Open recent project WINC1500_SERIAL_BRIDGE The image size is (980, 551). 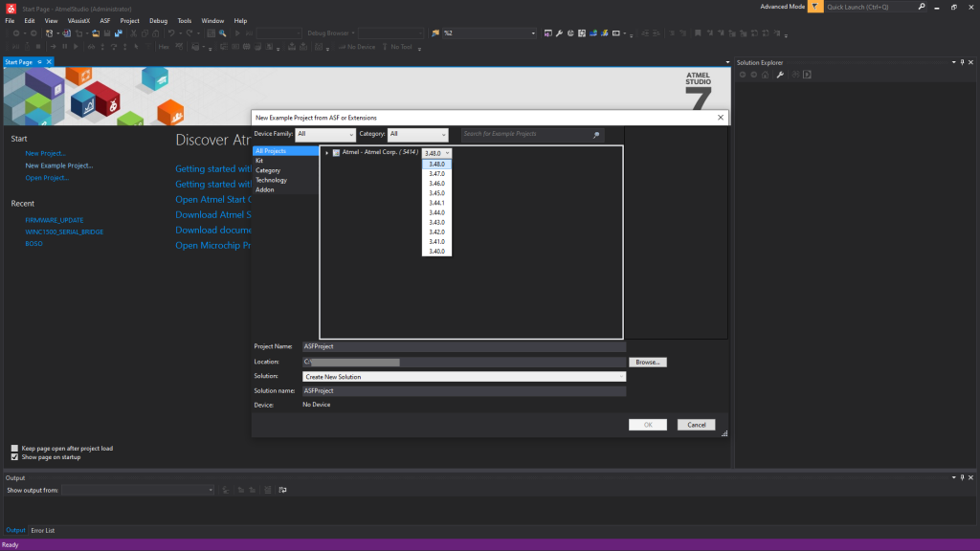(64, 231)
